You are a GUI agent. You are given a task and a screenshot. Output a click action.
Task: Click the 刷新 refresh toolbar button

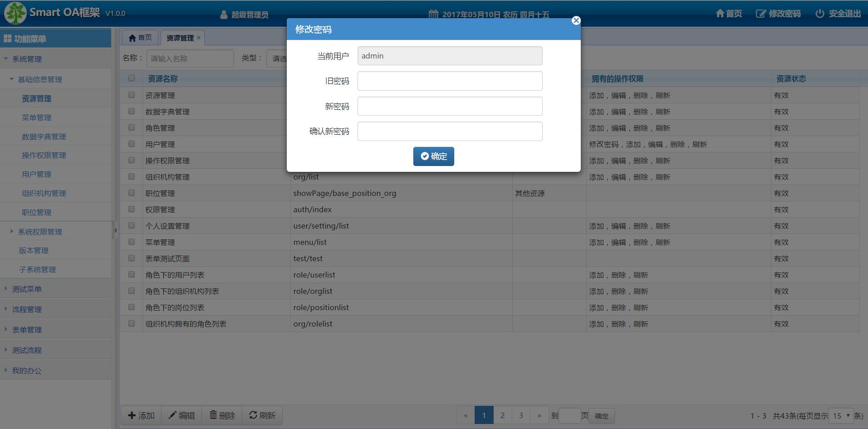(262, 415)
